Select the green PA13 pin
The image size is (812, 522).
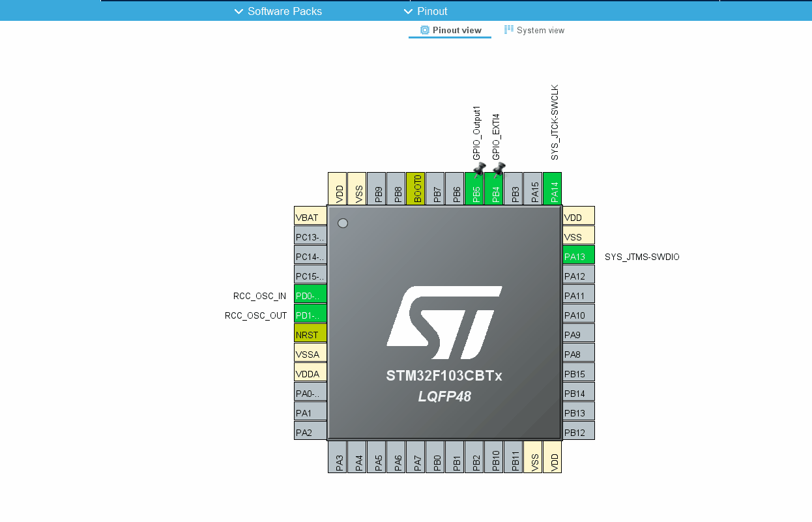[579, 255]
